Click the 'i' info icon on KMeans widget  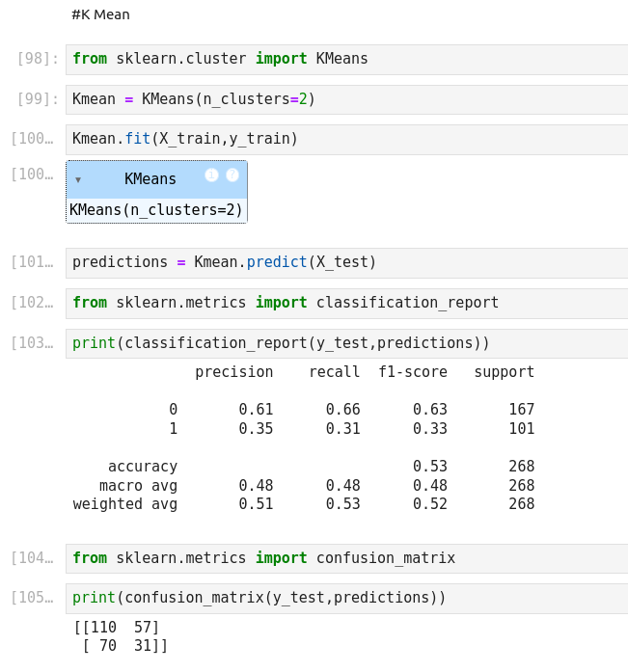point(212,175)
